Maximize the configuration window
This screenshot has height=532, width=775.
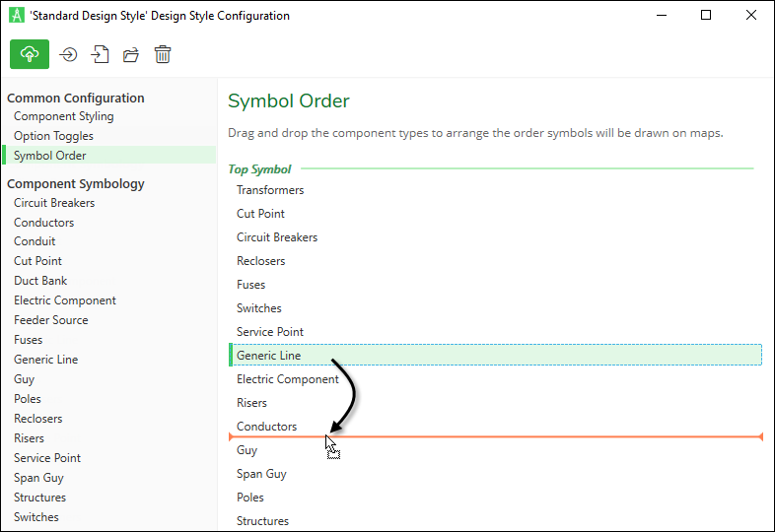coord(706,16)
